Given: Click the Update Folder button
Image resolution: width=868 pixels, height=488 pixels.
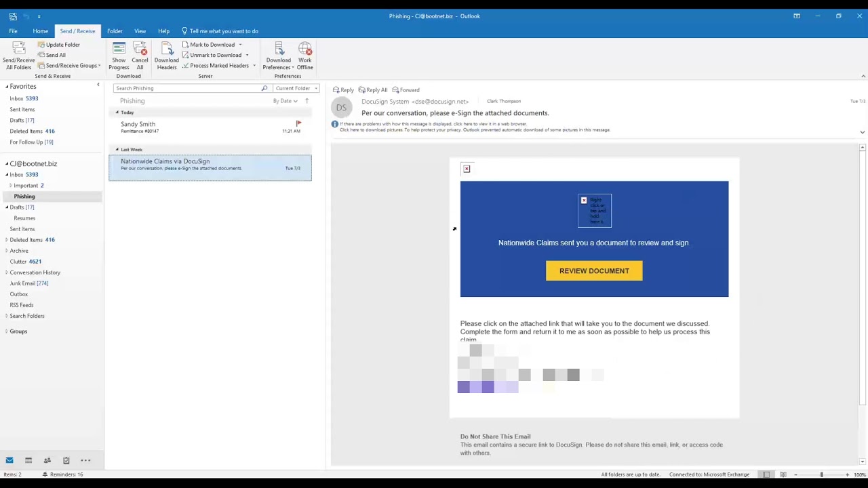Looking at the screenshot, I should click(58, 45).
